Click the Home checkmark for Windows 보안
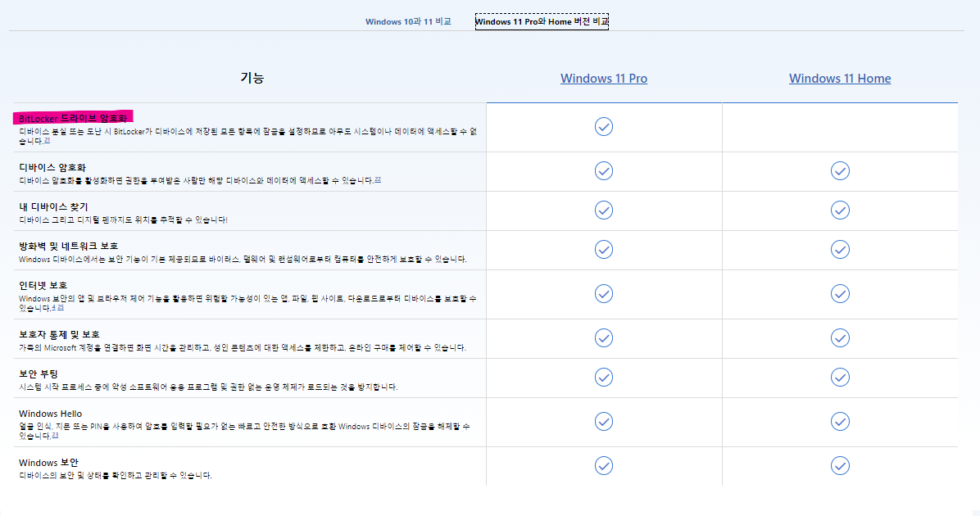Image resolution: width=980 pixels, height=516 pixels. point(840,466)
